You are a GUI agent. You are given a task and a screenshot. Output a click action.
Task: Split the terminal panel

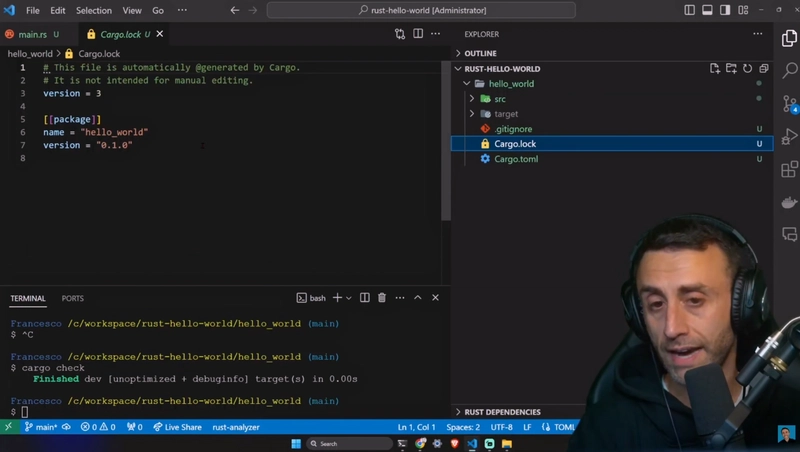(x=364, y=298)
